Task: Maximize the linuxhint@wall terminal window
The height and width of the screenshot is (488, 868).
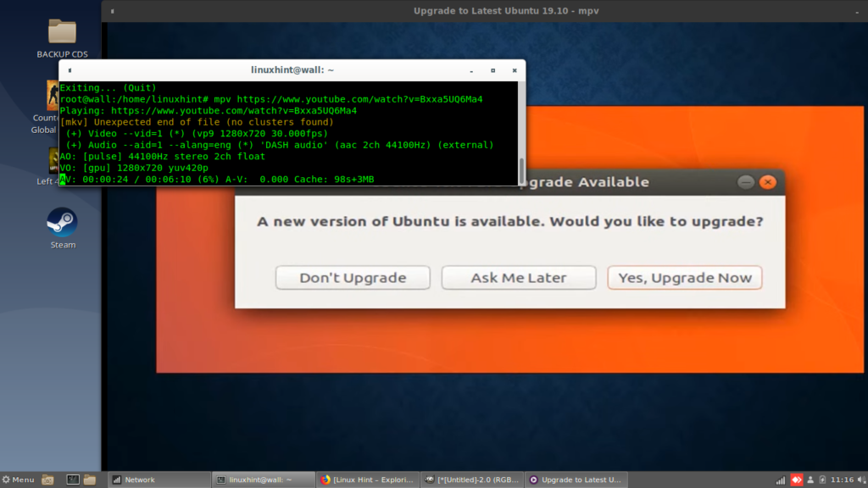Action: pyautogui.click(x=492, y=70)
